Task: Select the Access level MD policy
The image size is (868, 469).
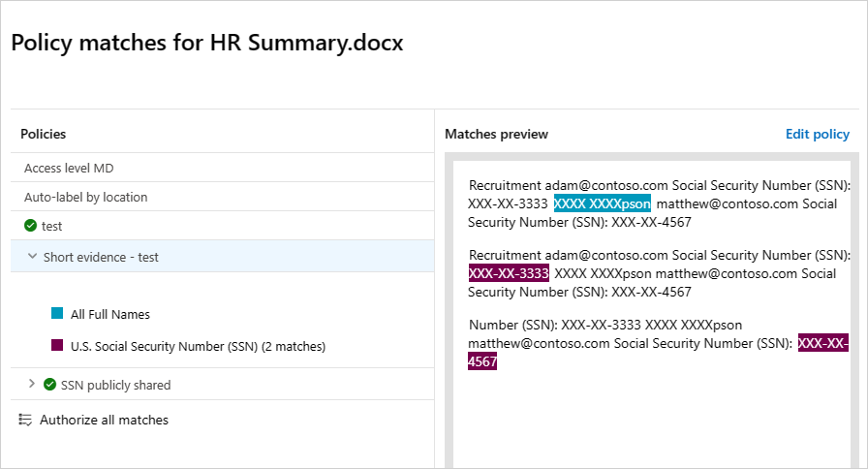Action: 69,168
